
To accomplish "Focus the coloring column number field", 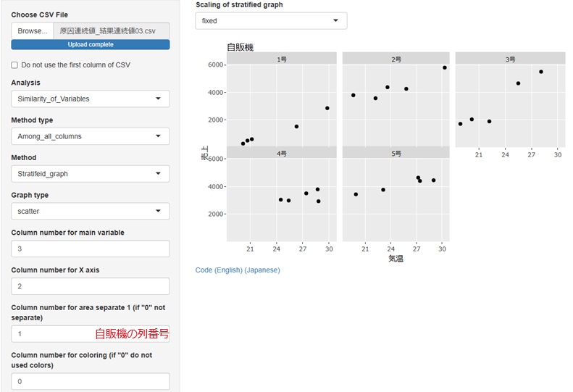I will click(x=91, y=381).
